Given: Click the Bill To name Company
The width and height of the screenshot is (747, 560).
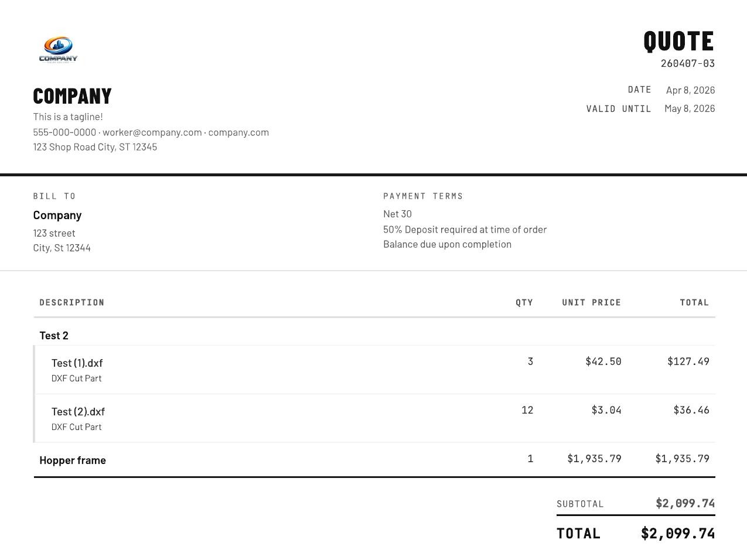Looking at the screenshot, I should tap(57, 215).
